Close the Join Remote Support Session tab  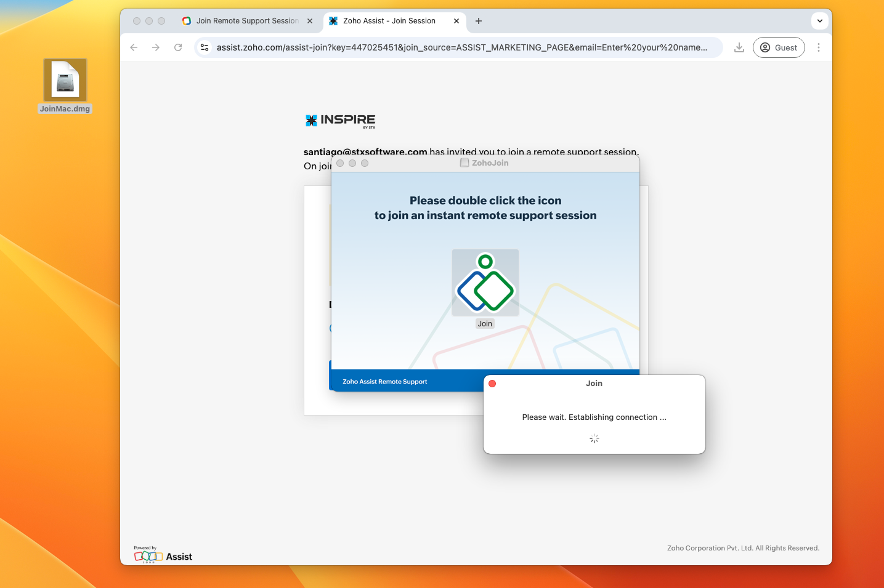click(x=310, y=21)
